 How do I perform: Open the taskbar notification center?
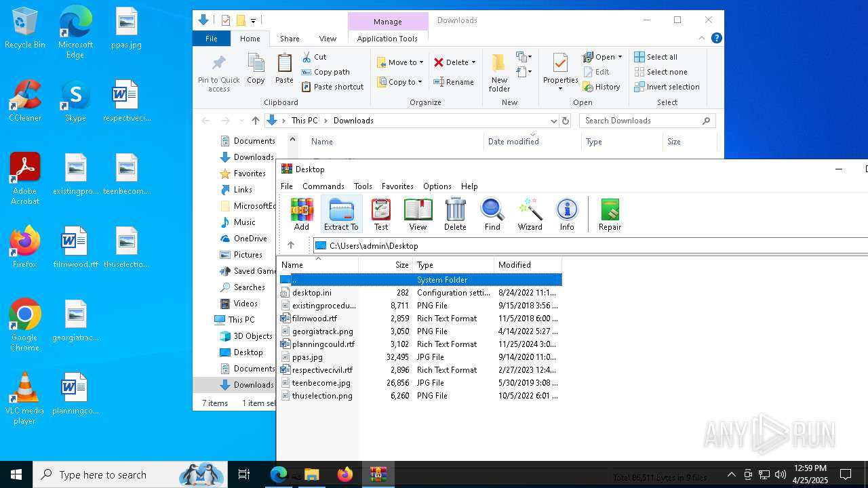846,474
